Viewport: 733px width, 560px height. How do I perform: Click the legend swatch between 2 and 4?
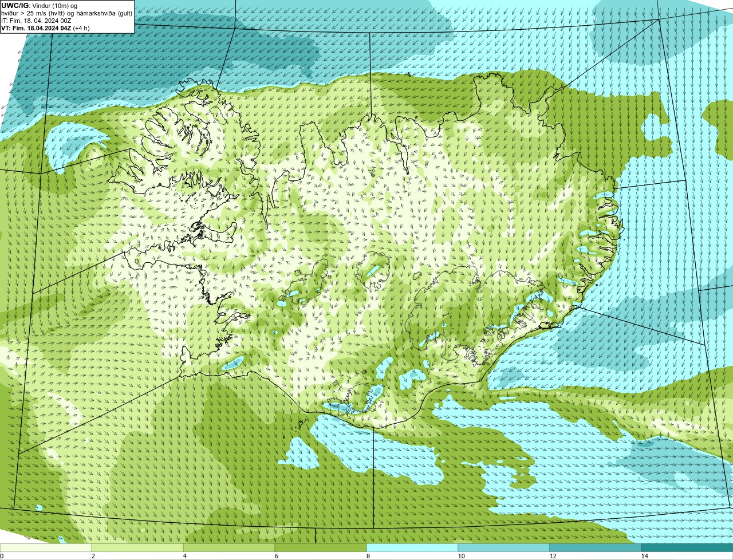pyautogui.click(x=137, y=547)
